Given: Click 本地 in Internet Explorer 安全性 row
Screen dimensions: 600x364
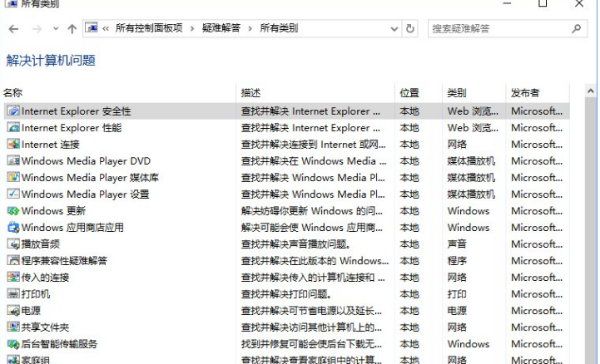Looking at the screenshot, I should click(x=409, y=111).
